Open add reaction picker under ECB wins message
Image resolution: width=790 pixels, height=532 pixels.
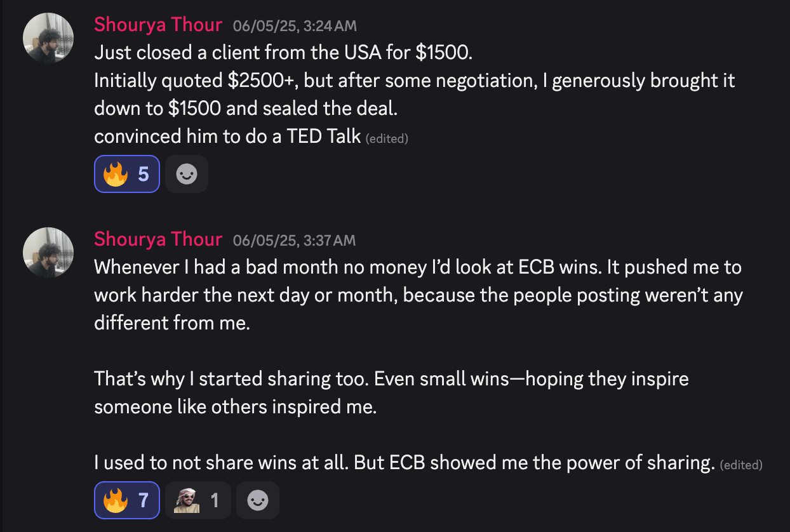[257, 500]
